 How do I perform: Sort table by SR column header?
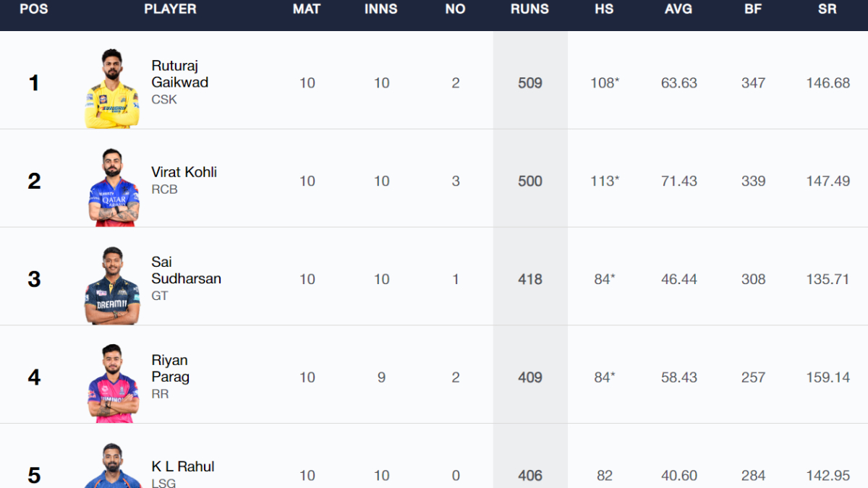pos(827,9)
